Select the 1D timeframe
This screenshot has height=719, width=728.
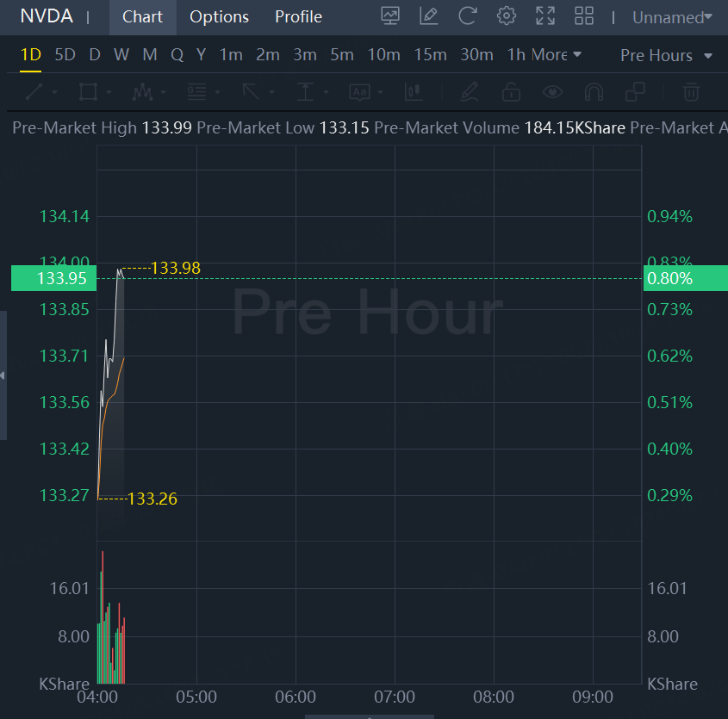31,55
